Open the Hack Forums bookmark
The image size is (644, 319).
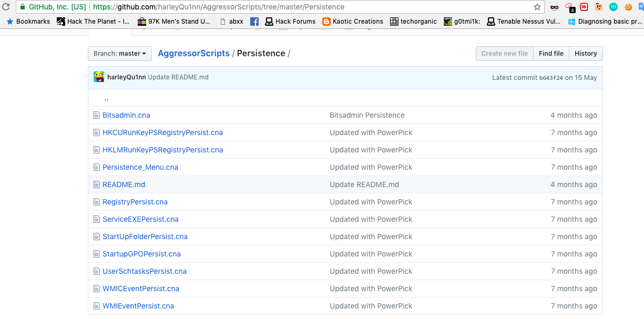(290, 22)
